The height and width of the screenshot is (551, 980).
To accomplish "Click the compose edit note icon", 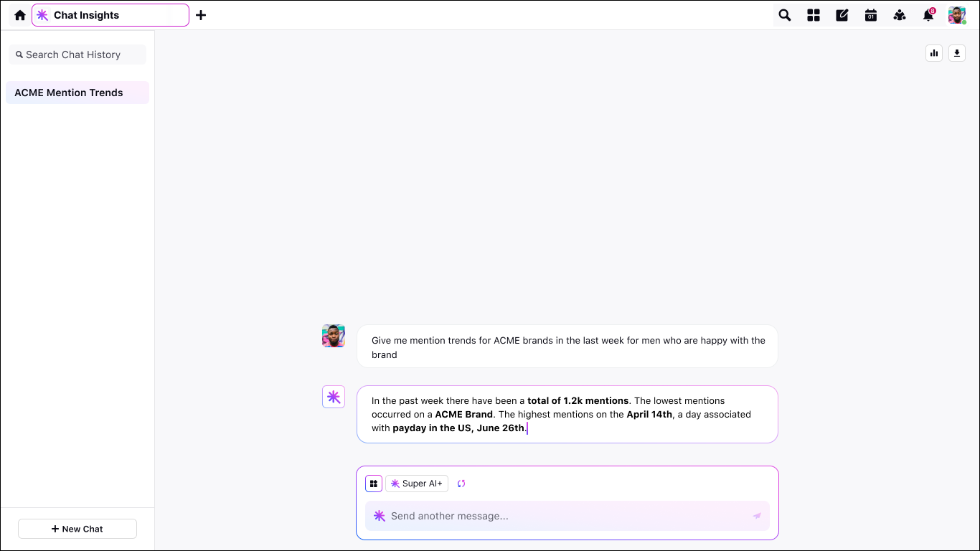I will pyautogui.click(x=842, y=15).
